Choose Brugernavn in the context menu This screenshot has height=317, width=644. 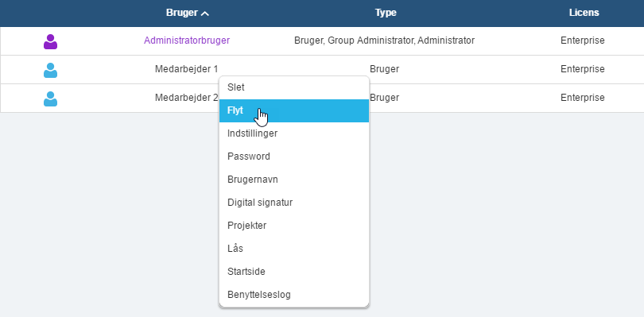294,180
